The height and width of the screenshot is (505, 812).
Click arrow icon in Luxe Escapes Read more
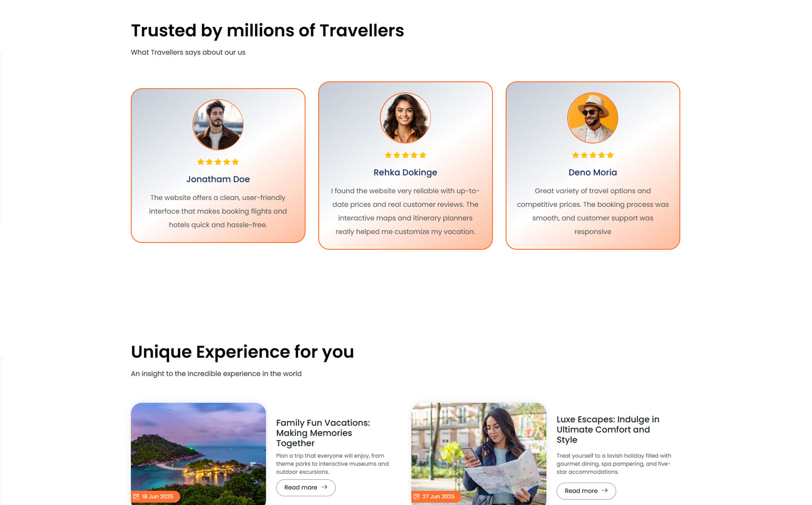pos(605,491)
